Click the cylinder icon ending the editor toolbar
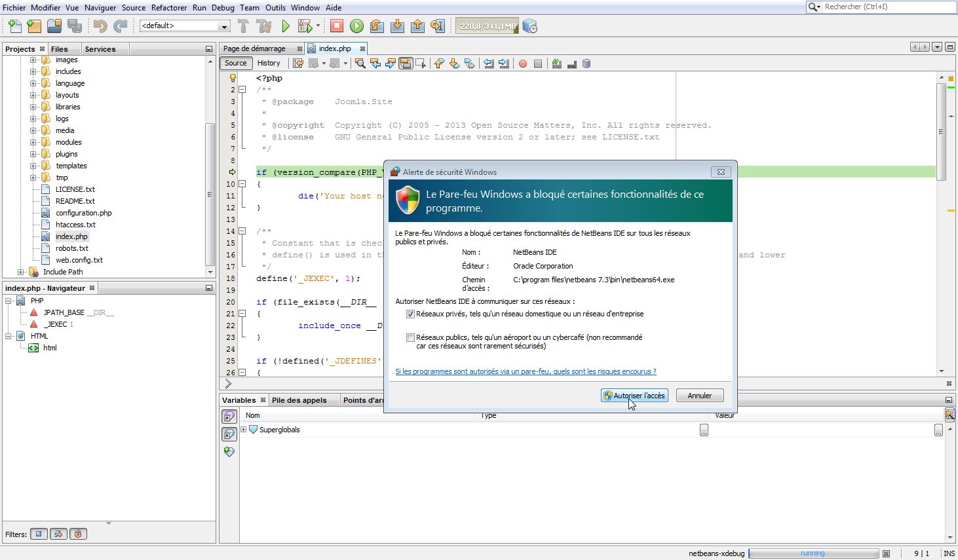The image size is (958, 560). [586, 64]
